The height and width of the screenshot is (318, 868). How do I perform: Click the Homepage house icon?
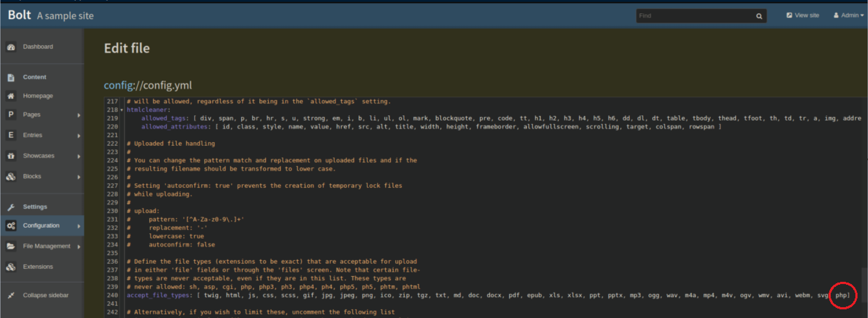click(x=11, y=96)
